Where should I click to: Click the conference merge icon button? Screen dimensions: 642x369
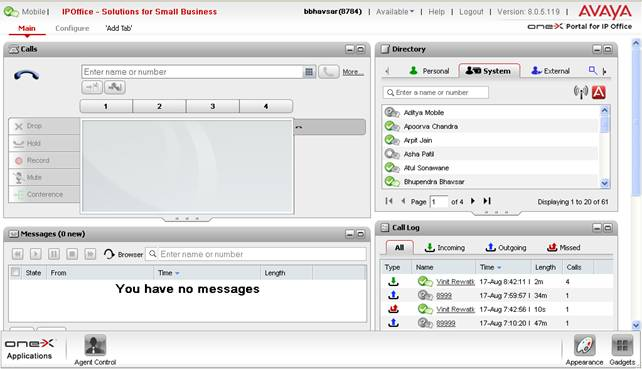coord(115,87)
